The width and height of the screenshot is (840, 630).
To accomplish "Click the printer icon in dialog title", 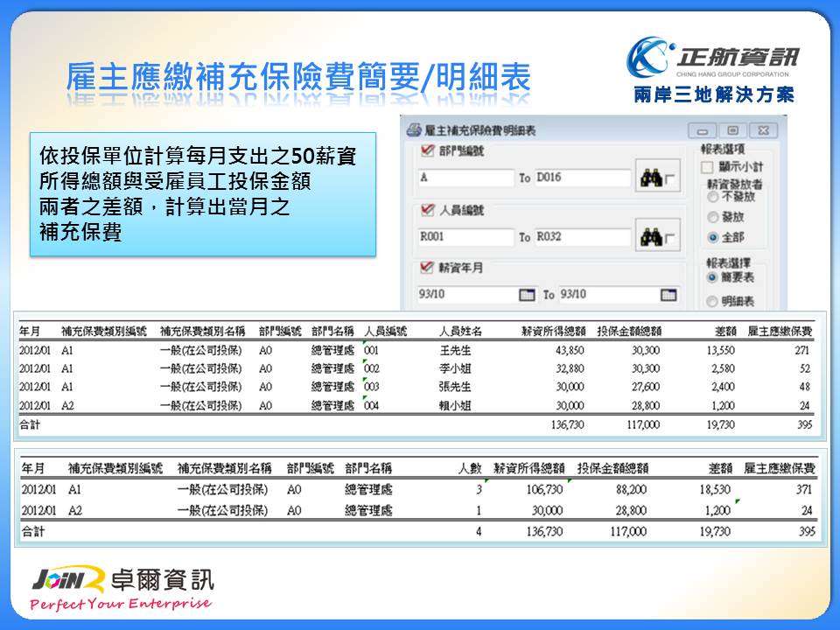I will pyautogui.click(x=414, y=130).
